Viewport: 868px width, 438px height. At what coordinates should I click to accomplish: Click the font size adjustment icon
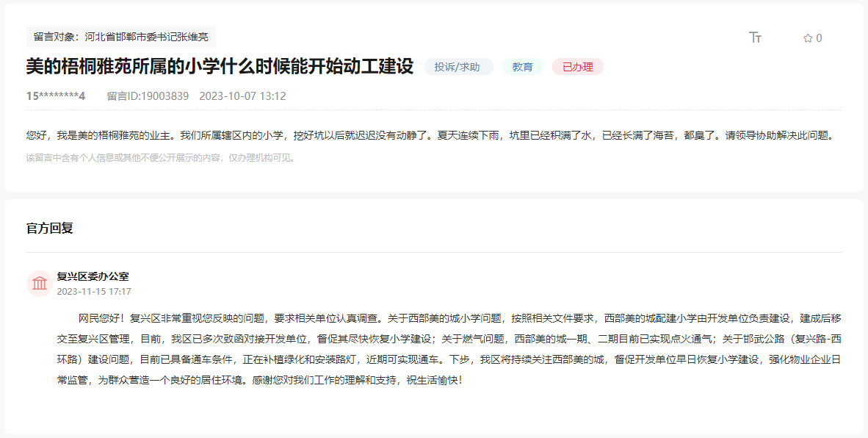755,37
